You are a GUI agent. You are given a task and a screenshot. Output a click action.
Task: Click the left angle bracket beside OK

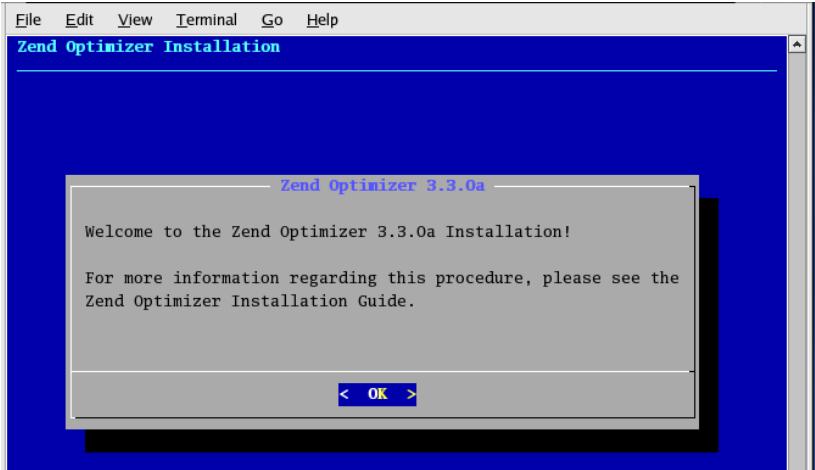tap(344, 394)
